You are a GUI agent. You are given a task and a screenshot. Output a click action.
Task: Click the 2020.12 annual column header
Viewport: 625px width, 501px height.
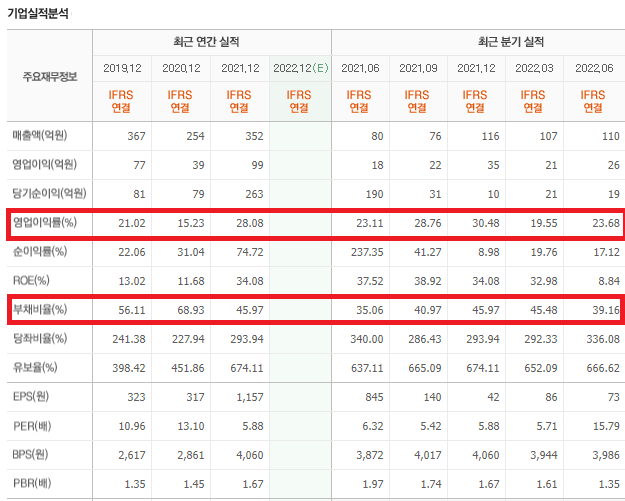tap(181, 68)
